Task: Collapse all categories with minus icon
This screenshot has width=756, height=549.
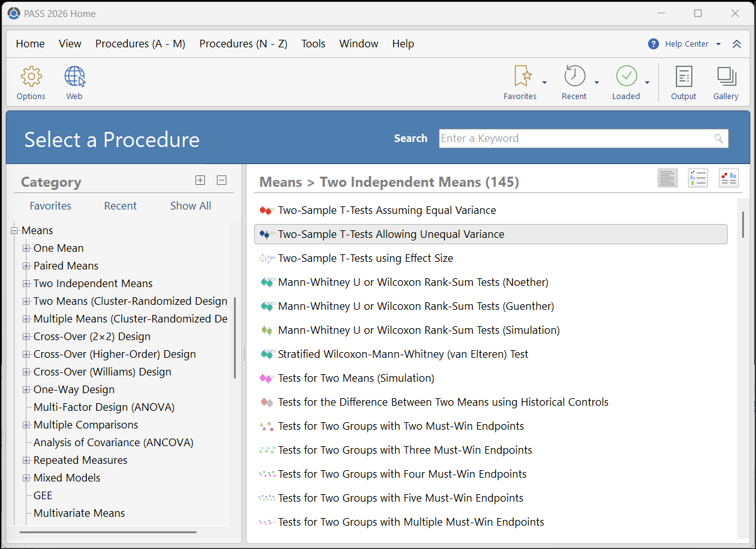Action: tap(221, 180)
